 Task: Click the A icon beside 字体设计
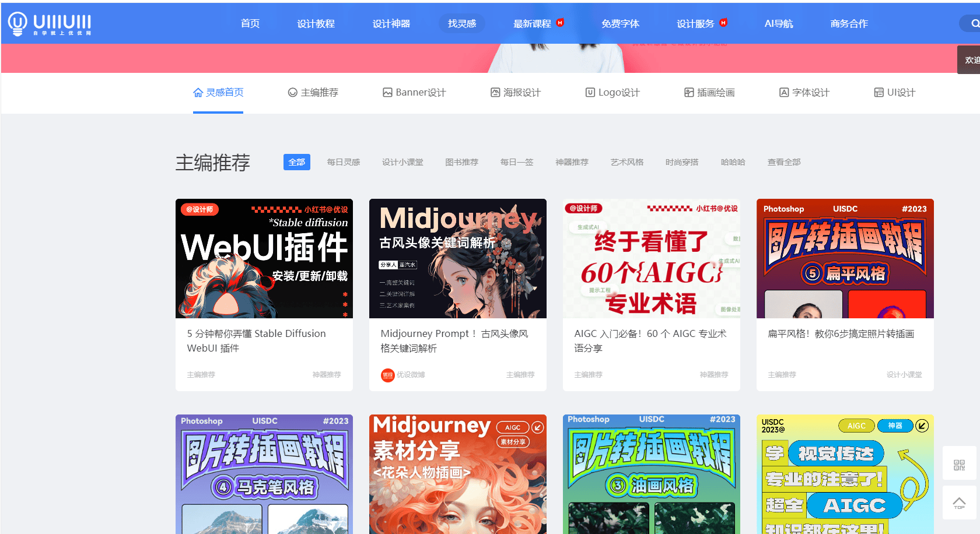point(783,92)
